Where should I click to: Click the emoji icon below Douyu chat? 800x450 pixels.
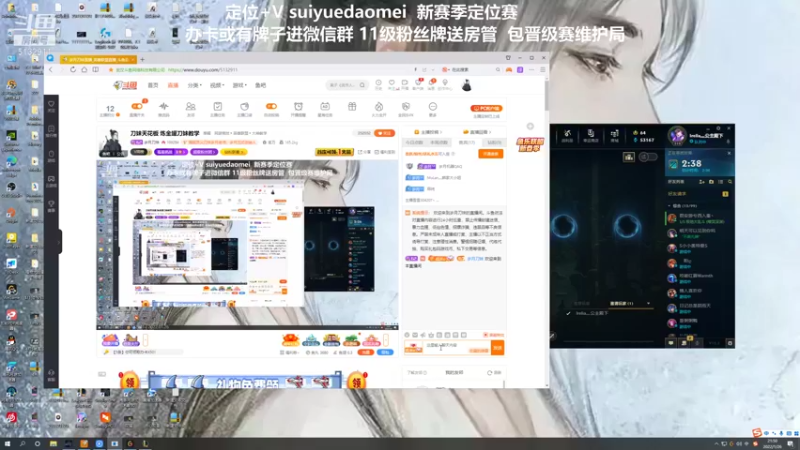[407, 335]
